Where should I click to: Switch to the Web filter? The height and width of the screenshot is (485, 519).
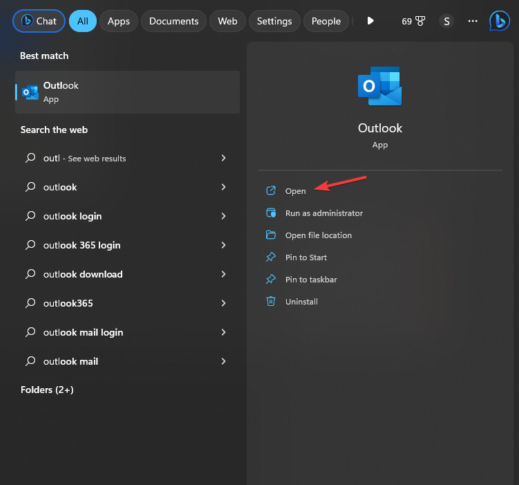(227, 21)
